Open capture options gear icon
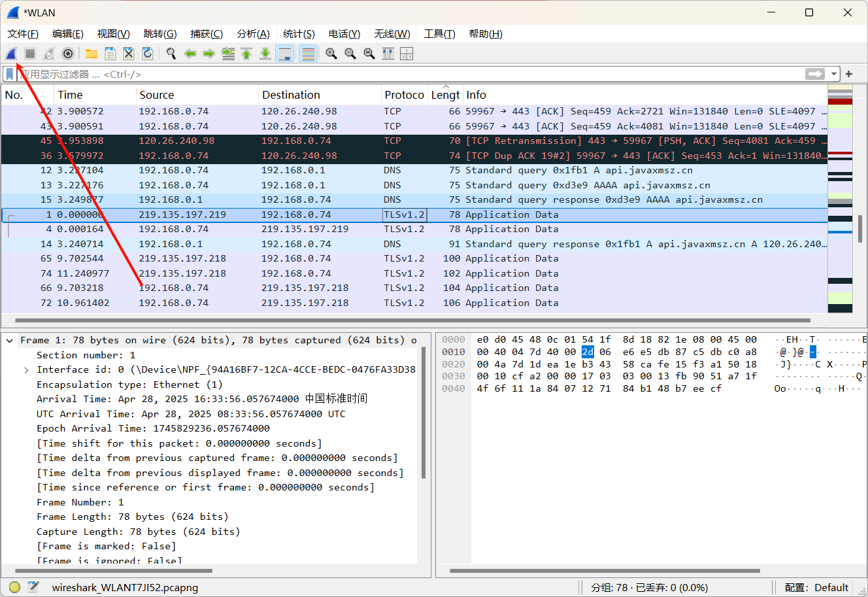The image size is (868, 597). click(68, 54)
